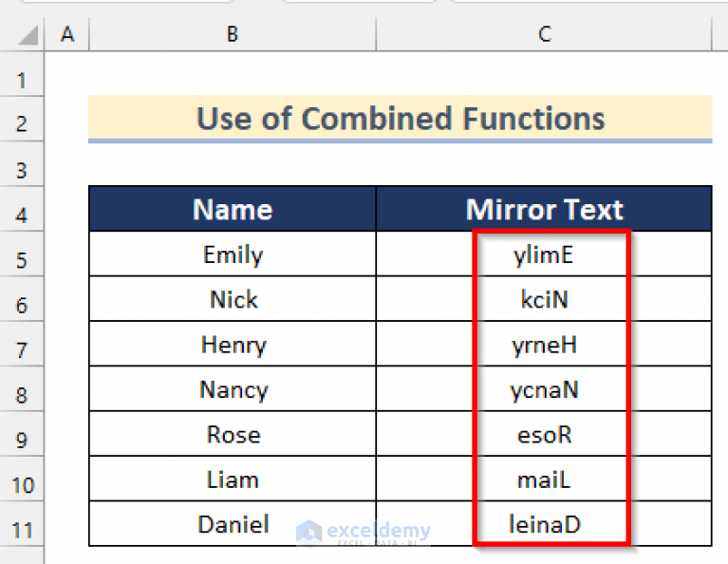Select the cell containing Nancy
This screenshot has height=564, width=728.
pos(233,389)
